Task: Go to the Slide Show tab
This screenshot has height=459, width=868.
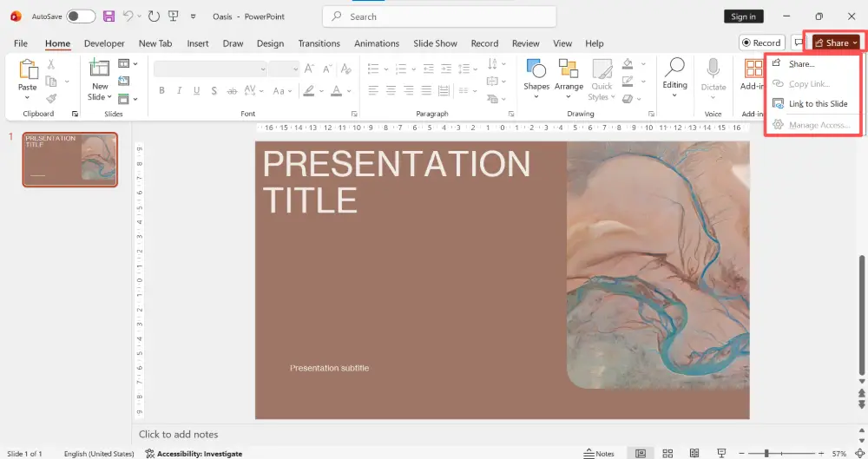Action: (435, 43)
